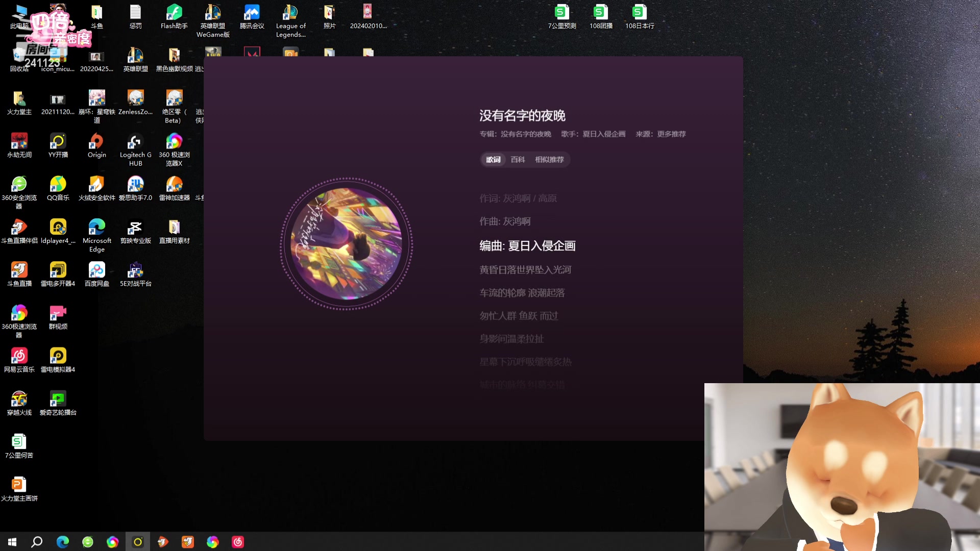Switch to the 百科 tab
Image resolution: width=980 pixels, height=551 pixels.
pyautogui.click(x=518, y=159)
